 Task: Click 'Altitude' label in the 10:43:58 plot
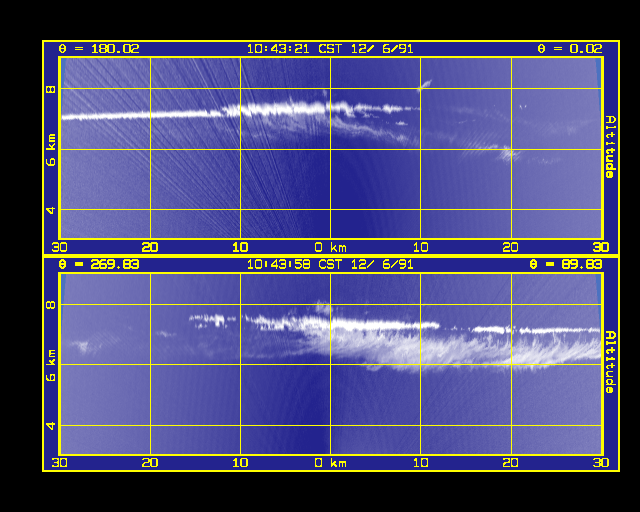610,362
